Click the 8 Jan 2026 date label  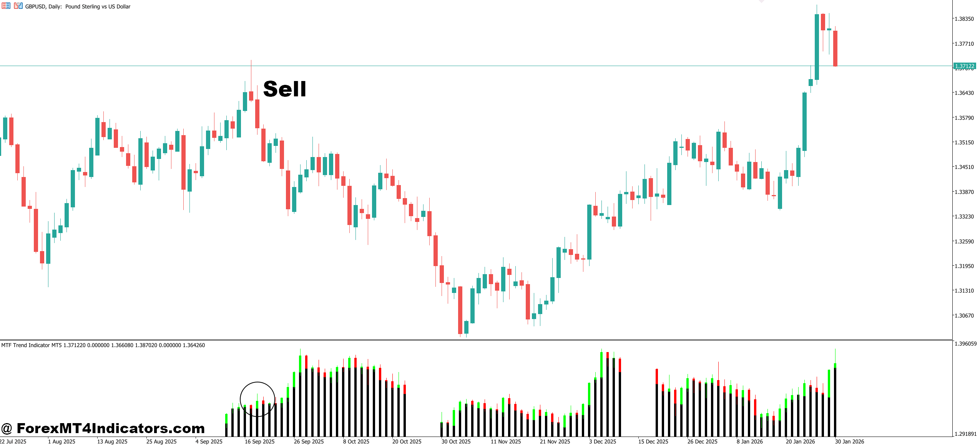point(749,442)
